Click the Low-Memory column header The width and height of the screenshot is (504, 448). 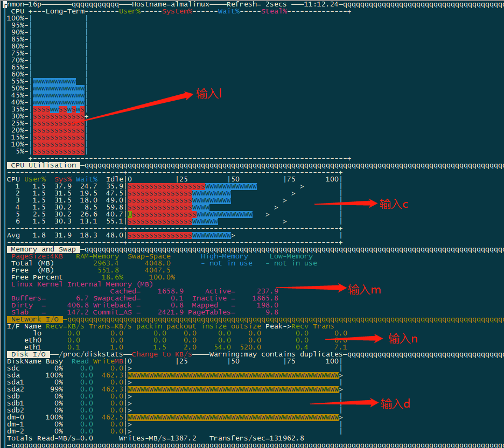tap(291, 256)
